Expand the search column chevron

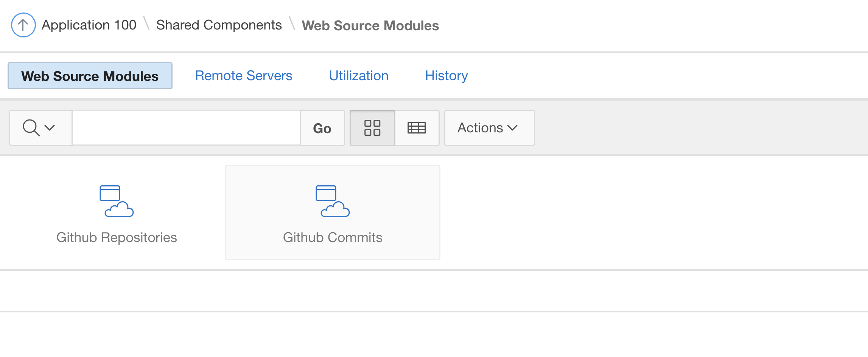(x=50, y=128)
